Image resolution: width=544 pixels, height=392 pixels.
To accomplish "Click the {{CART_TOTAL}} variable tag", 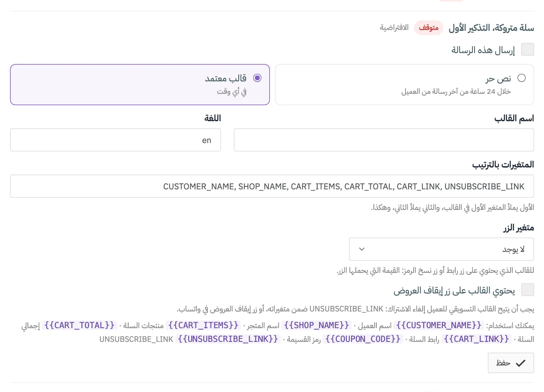I will point(79,325).
